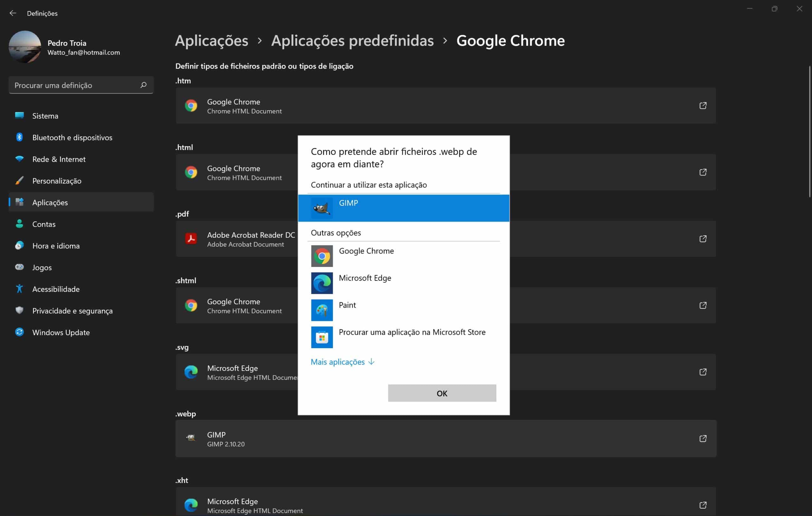Go to Rede & Internet settings

tap(81, 159)
